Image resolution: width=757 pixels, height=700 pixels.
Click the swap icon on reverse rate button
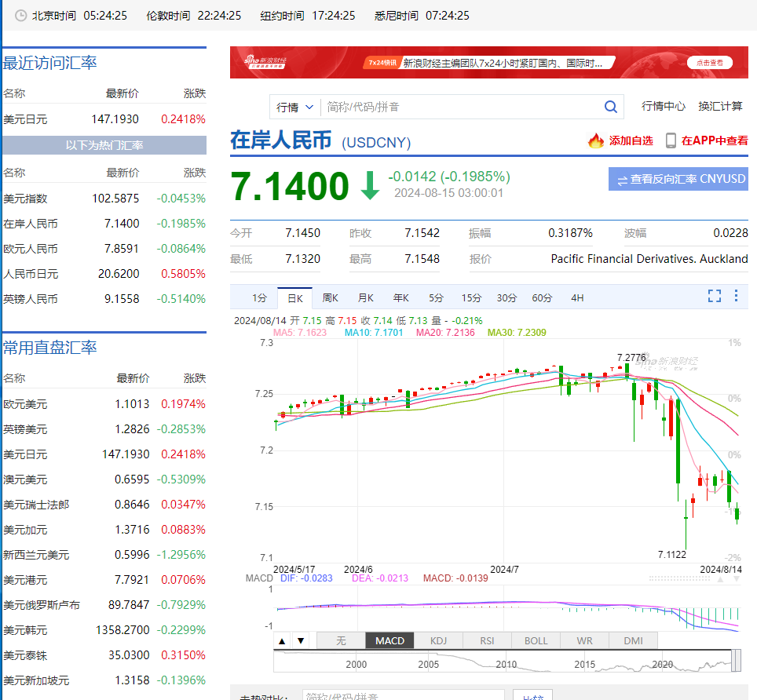622,180
